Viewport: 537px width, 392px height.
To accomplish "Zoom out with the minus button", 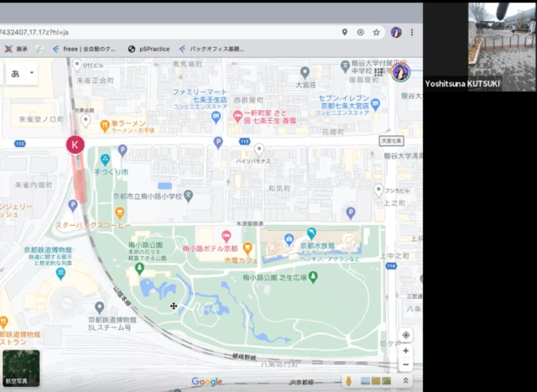I will pyautogui.click(x=406, y=364).
